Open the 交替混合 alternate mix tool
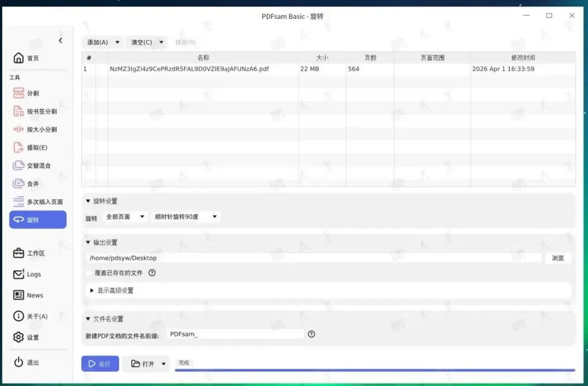588x386 pixels. click(38, 166)
